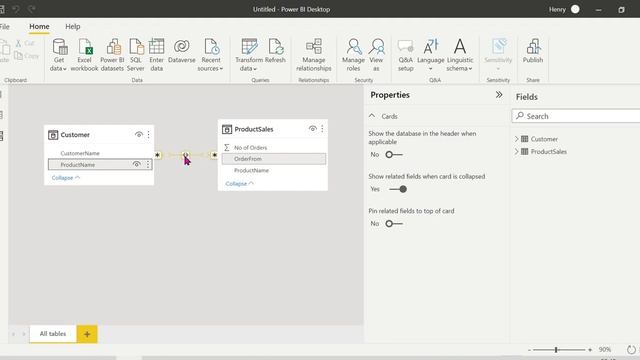
Task: Toggle Show the database in header switch
Action: 394,155
